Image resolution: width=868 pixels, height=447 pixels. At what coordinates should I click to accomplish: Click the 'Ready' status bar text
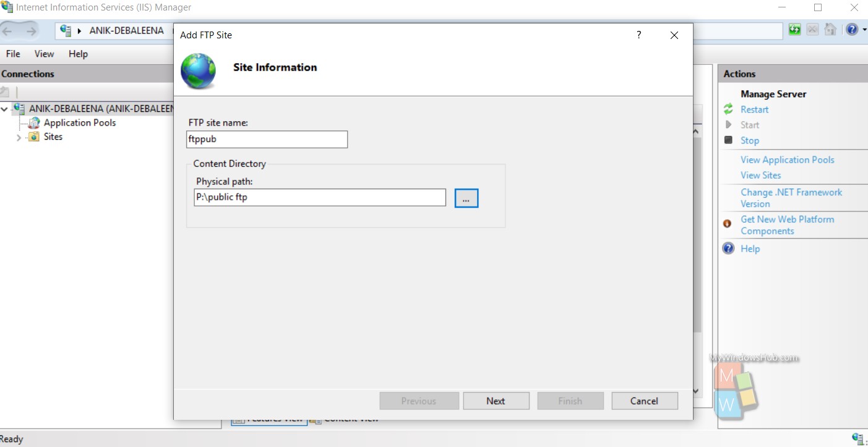pos(12,439)
